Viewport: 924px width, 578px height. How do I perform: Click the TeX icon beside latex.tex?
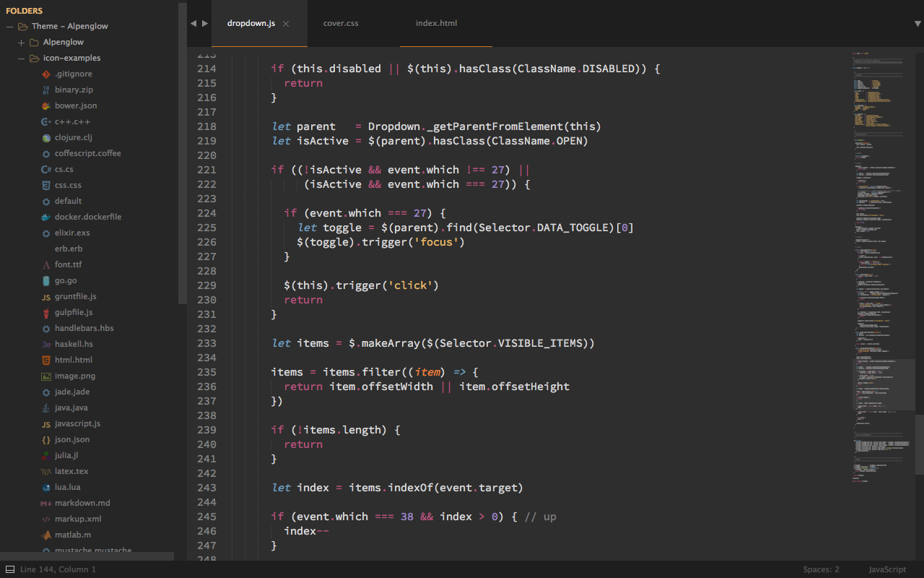pyautogui.click(x=46, y=471)
